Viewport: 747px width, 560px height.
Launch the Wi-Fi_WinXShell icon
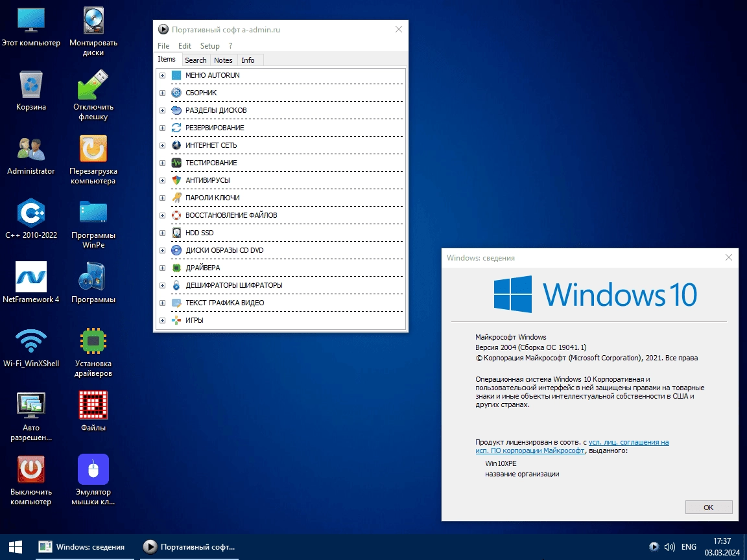(x=31, y=347)
